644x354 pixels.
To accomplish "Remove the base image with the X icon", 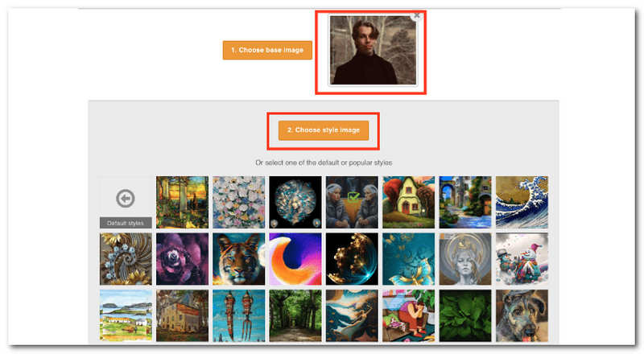I will coord(416,15).
